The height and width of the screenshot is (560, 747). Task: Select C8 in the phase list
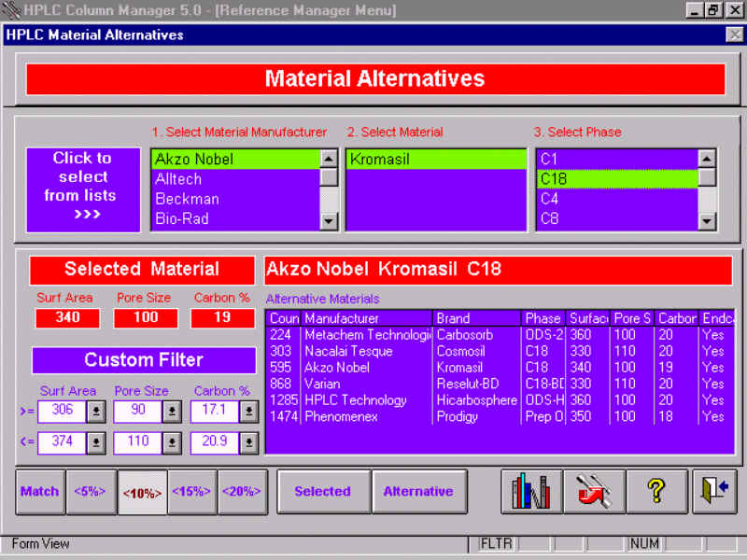click(617, 219)
